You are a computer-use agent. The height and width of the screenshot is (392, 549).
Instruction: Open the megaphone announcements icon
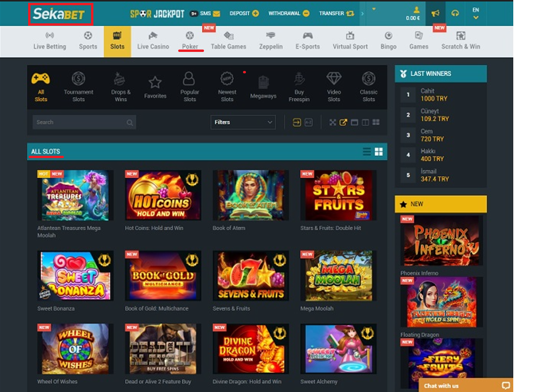(435, 13)
